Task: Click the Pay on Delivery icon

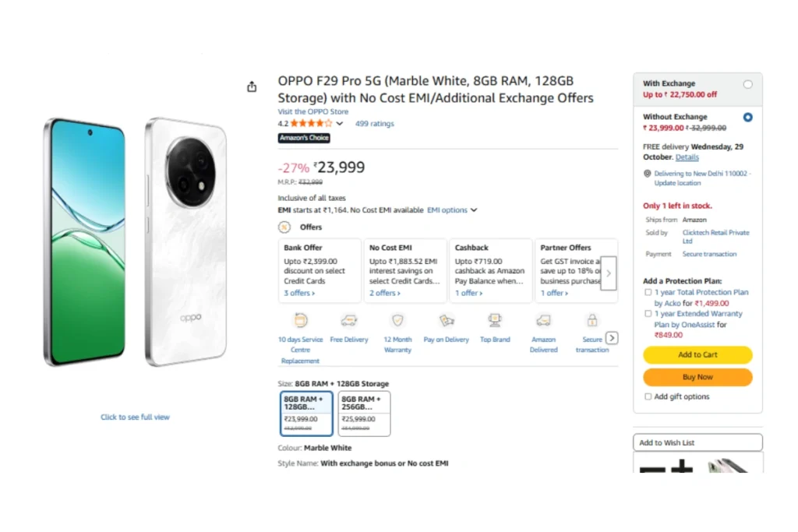Action: pos(447,320)
